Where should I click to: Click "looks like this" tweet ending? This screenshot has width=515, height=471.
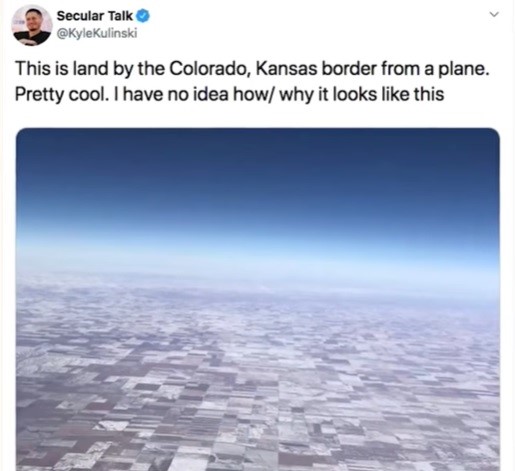click(x=389, y=94)
